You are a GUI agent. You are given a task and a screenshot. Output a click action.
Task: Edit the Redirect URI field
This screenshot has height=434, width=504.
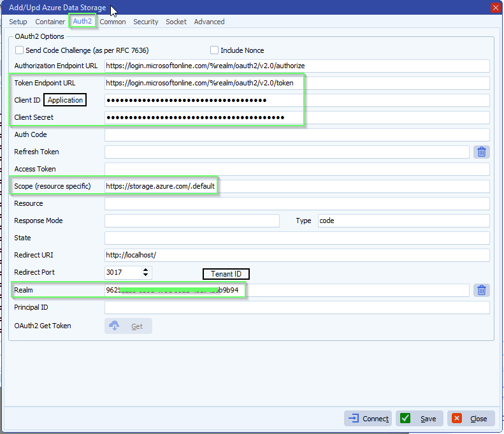pos(297,256)
